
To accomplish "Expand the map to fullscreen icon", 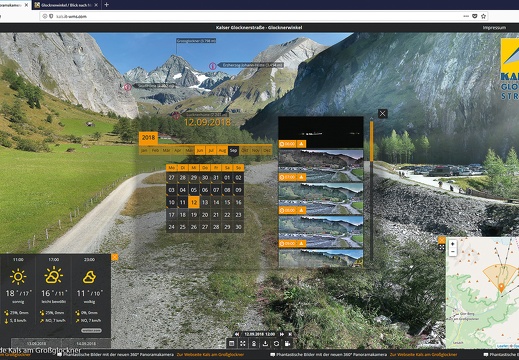I will click(442, 247).
